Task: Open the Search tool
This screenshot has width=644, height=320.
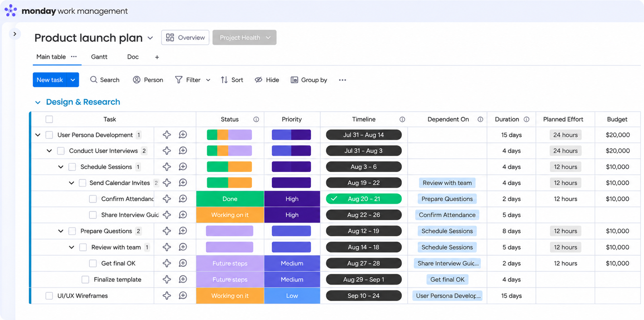Action: point(105,80)
